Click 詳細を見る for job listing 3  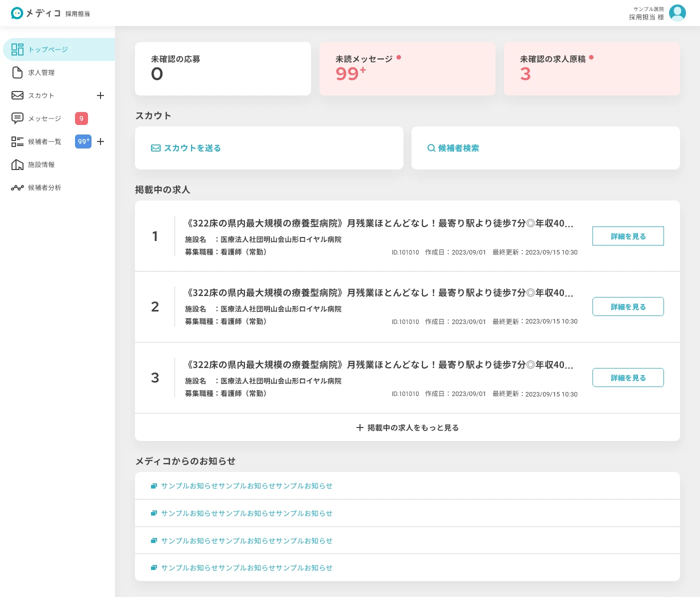(x=628, y=377)
